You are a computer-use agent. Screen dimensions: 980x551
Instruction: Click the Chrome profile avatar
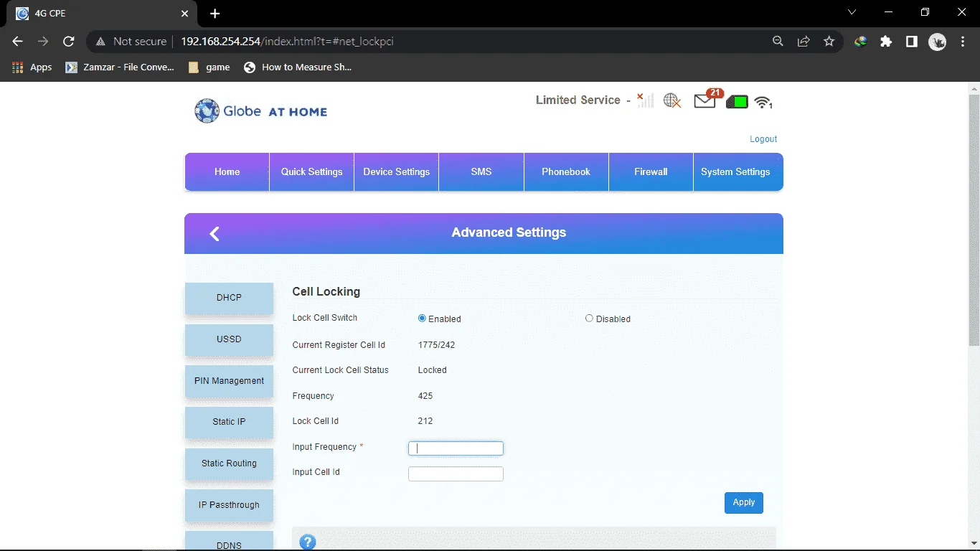point(937,42)
